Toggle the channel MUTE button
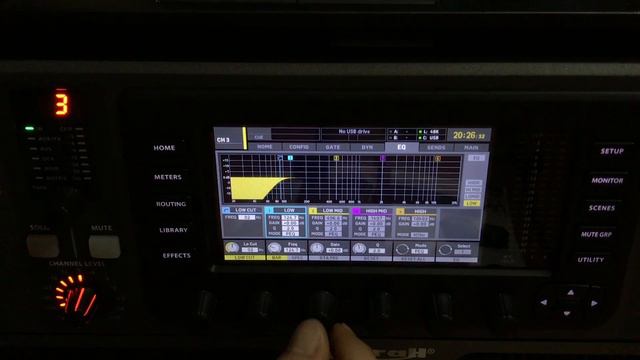Image resolution: width=640 pixels, height=360 pixels. (x=104, y=247)
